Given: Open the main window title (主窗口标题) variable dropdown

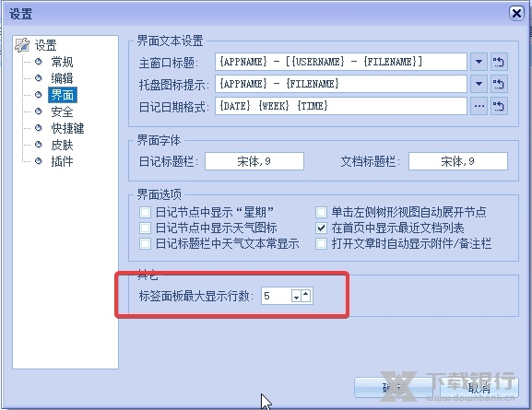Looking at the screenshot, I should (x=479, y=62).
